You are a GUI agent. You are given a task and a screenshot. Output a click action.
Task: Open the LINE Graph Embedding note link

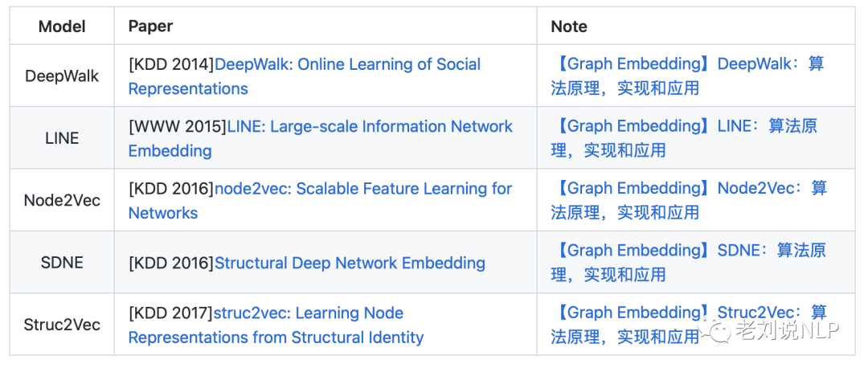coord(683,127)
